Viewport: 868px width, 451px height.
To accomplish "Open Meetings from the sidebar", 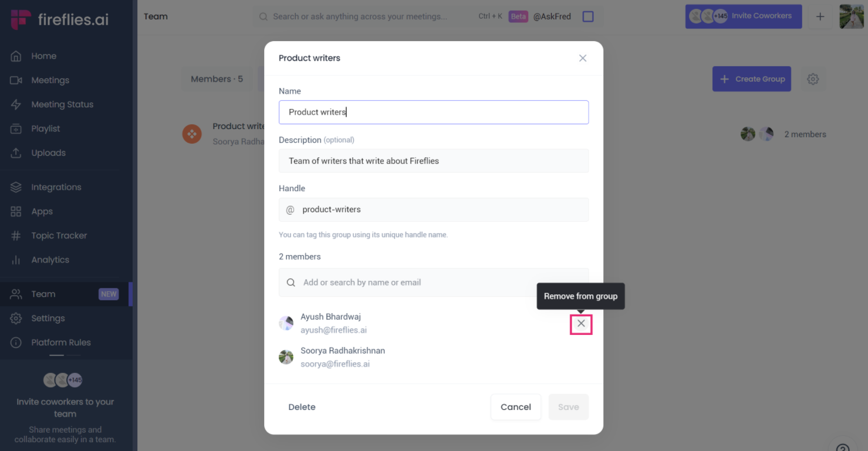I will [50, 80].
